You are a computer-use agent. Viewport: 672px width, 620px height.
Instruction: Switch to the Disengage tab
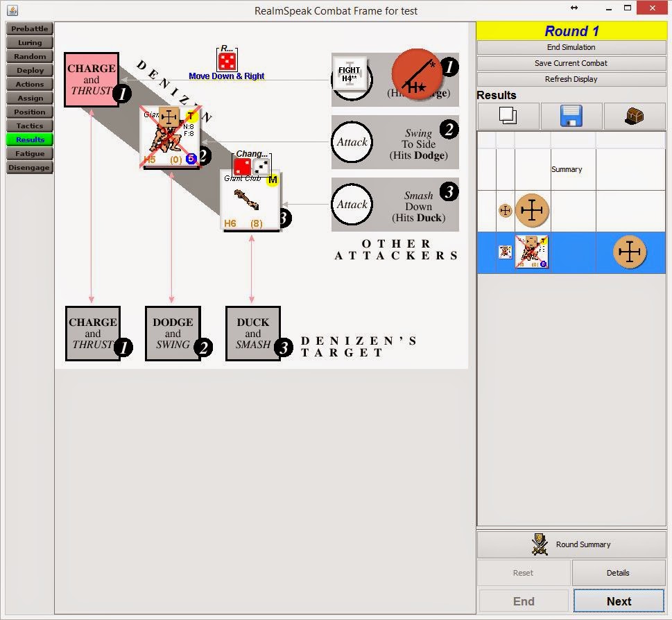[x=30, y=167]
